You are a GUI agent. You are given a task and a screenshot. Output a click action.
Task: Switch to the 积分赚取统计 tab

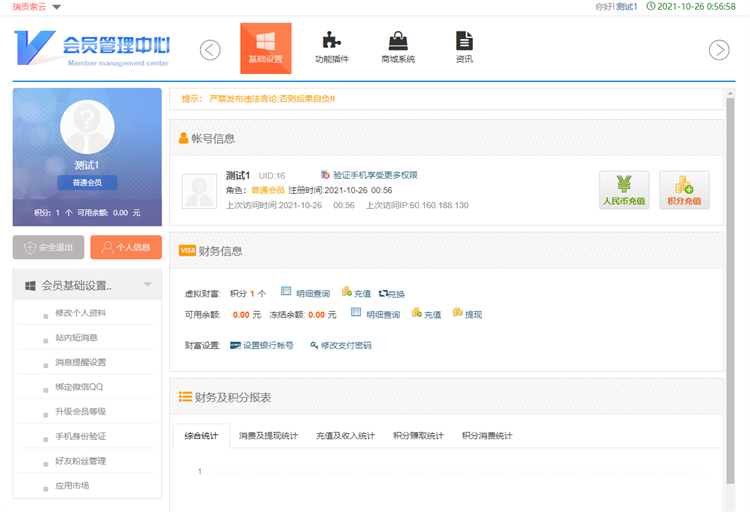point(419,436)
